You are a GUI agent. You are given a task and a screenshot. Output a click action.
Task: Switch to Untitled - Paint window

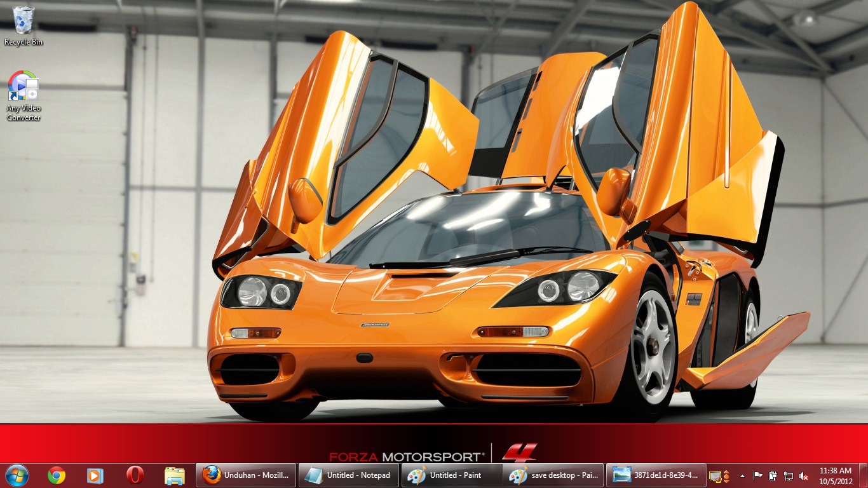(452, 475)
